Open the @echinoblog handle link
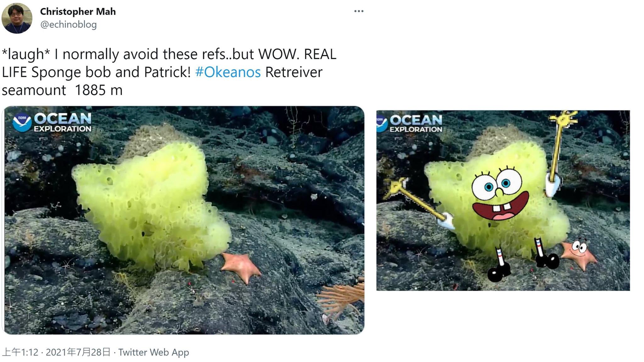This screenshot has width=644, height=362. point(68,25)
